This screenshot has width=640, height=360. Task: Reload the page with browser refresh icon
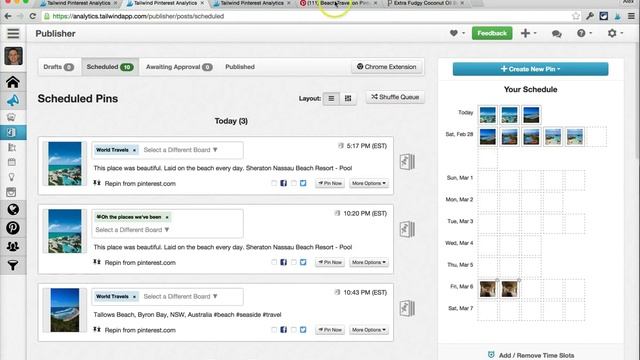coord(33,16)
